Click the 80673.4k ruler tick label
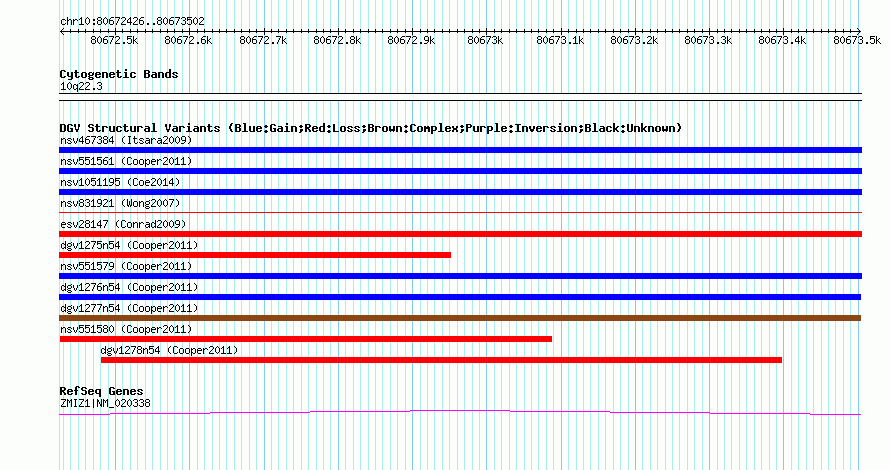This screenshot has width=890, height=470. tap(782, 40)
